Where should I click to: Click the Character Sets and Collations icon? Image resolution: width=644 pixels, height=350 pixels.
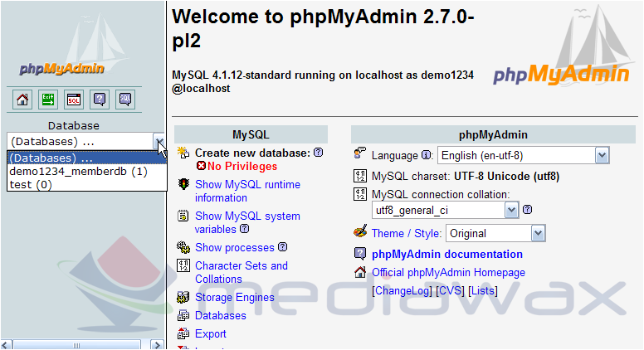(x=183, y=265)
